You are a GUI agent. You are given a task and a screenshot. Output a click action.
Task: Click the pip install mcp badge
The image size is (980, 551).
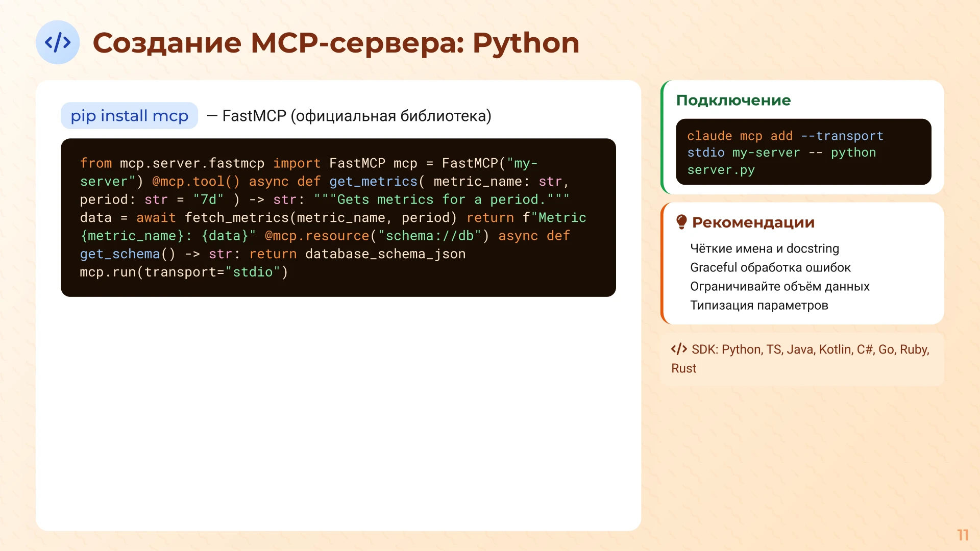(129, 116)
